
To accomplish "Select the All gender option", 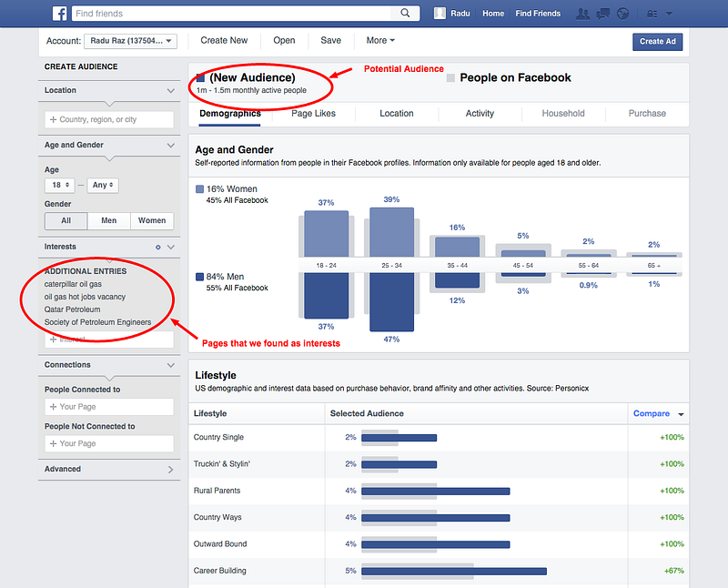I will coord(66,220).
